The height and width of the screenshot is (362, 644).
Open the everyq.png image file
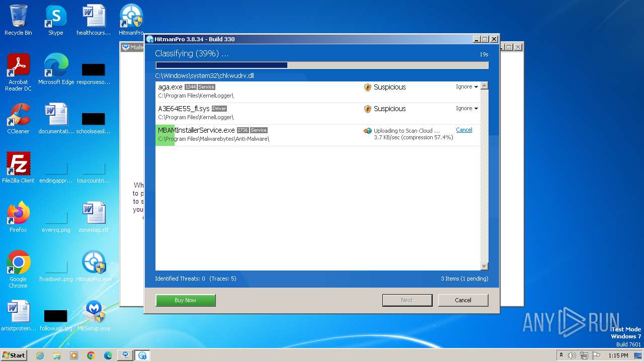[56, 222]
